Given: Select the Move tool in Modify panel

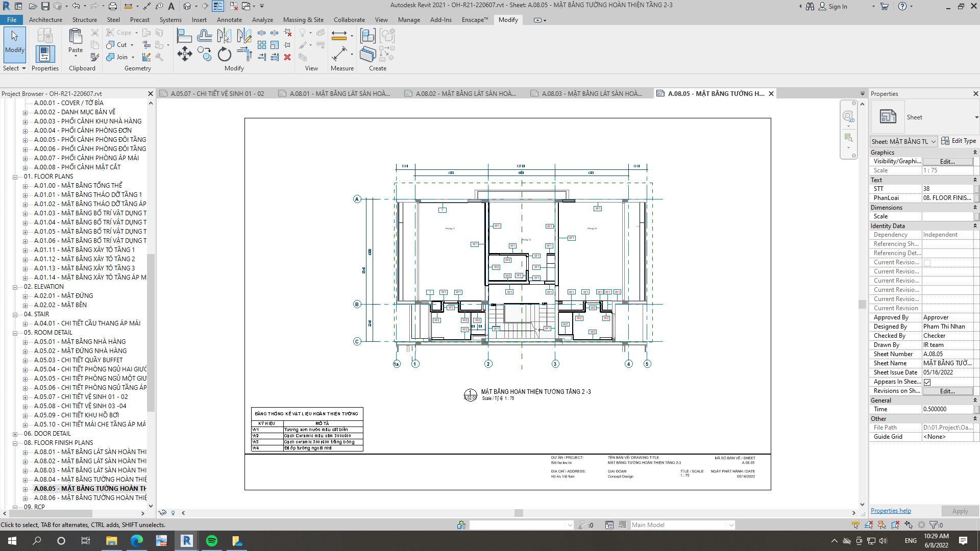Looking at the screenshot, I should [184, 54].
